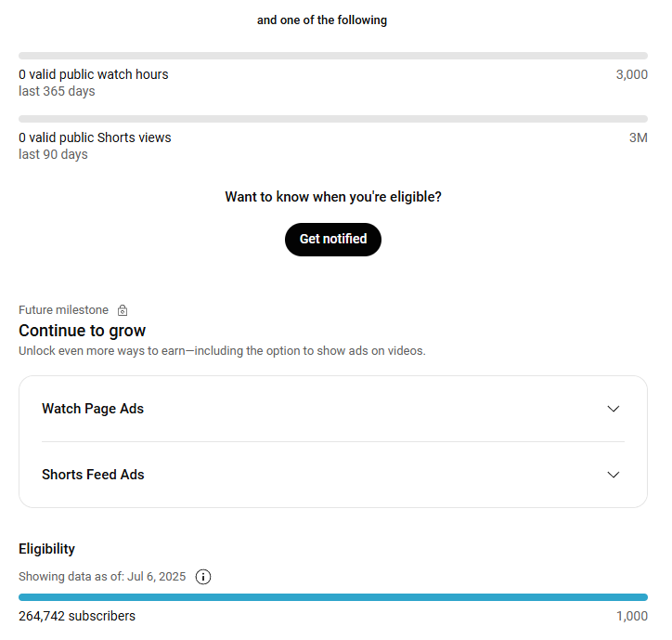
Task: Click the subscribers progress bar
Action: pyautogui.click(x=333, y=597)
